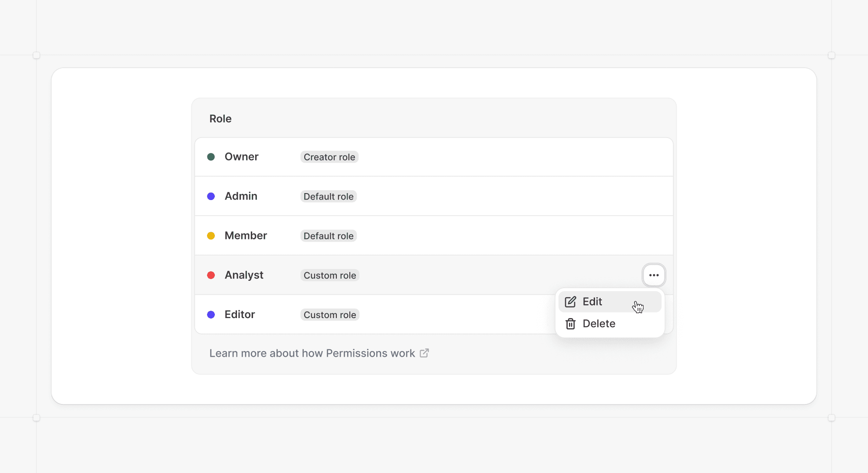Click the Member yellow color dot
Image resolution: width=868 pixels, height=473 pixels.
coord(211,236)
